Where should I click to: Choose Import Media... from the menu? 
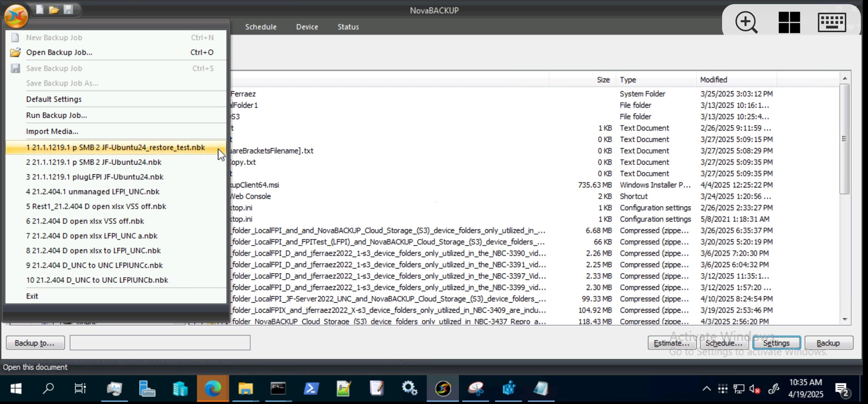116,131
